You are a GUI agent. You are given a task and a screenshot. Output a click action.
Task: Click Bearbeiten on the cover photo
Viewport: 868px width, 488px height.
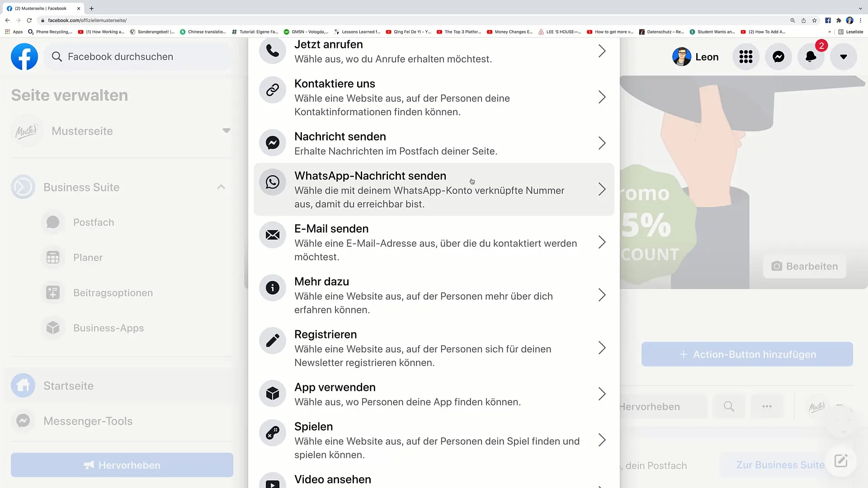(x=805, y=266)
